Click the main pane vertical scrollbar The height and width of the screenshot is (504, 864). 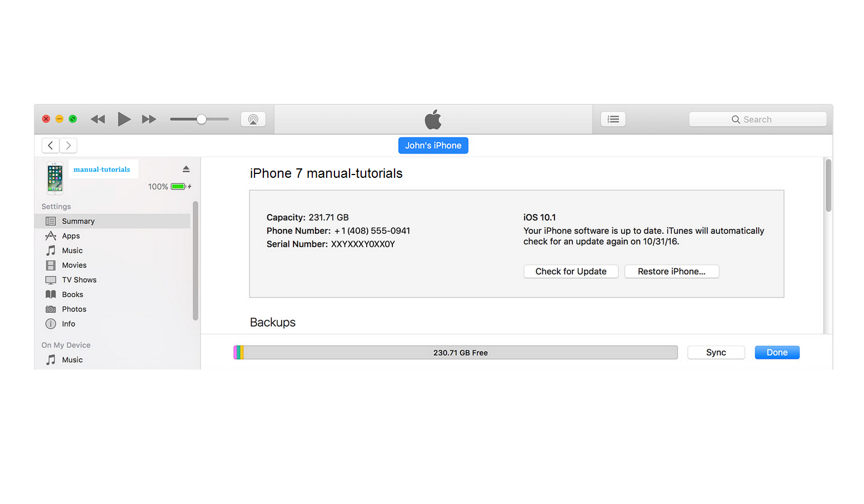pos(828,186)
